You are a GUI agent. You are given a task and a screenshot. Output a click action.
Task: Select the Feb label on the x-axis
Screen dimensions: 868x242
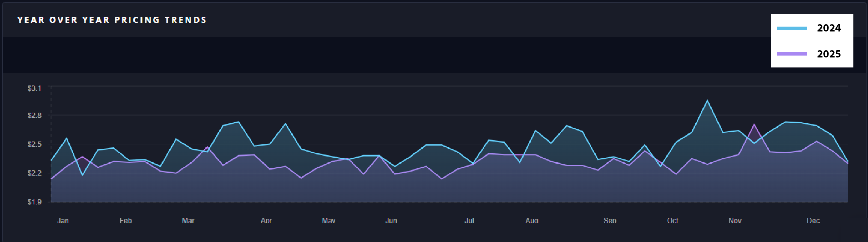pyautogui.click(x=125, y=221)
